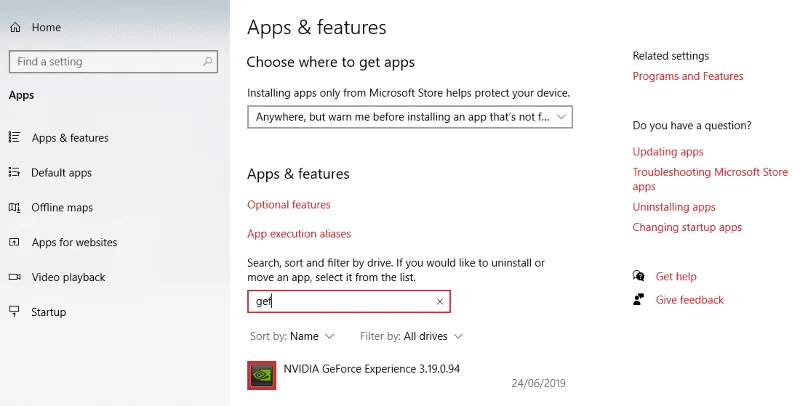Click the Offline maps map icon
800x406 pixels.
click(14, 207)
